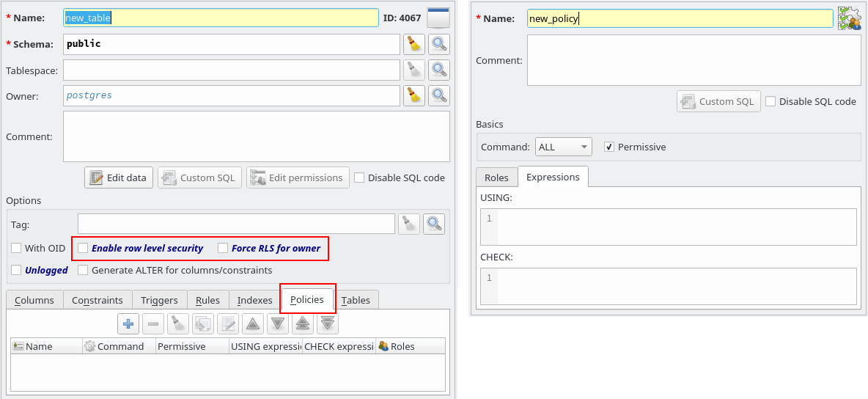Screen dimensions: 868x399
Task: Switch to the Constraints tab
Action: pos(98,300)
